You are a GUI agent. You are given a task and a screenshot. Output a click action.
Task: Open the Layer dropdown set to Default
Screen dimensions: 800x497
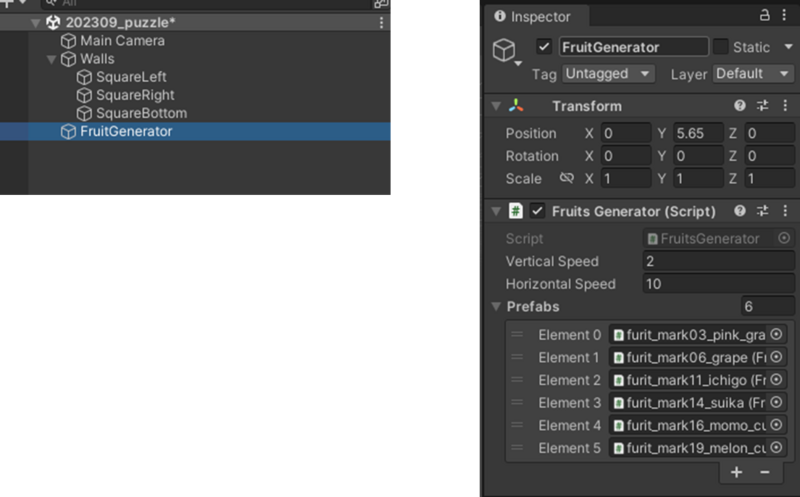click(x=753, y=74)
